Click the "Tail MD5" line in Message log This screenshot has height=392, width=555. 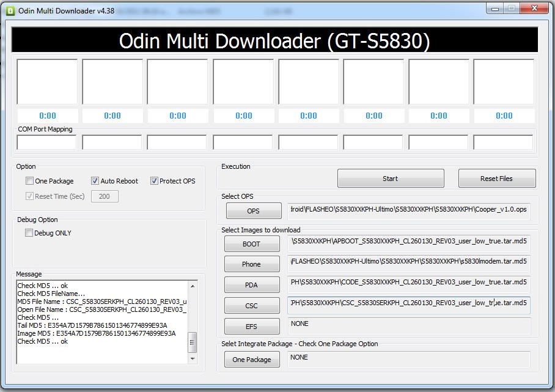92,325
